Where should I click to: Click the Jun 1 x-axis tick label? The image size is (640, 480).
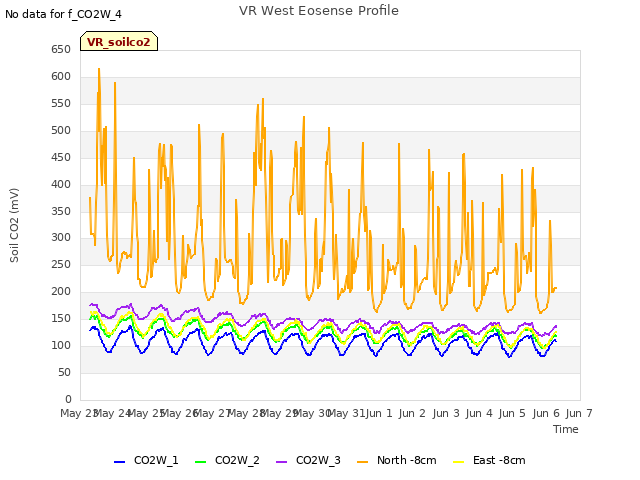pos(379,413)
